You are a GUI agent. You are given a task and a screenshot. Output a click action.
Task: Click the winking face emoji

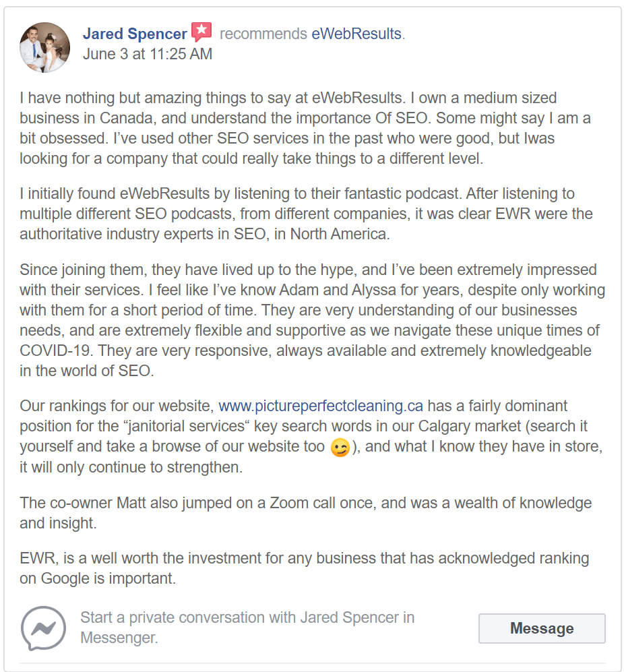340,448
